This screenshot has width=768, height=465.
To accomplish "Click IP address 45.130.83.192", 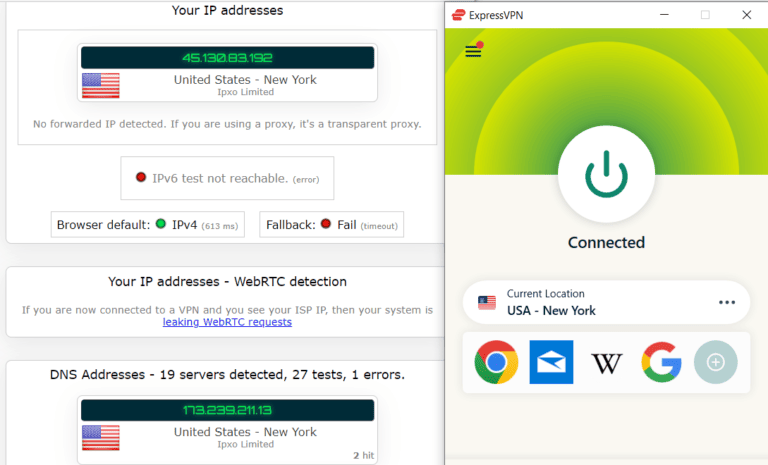I will (227, 58).
